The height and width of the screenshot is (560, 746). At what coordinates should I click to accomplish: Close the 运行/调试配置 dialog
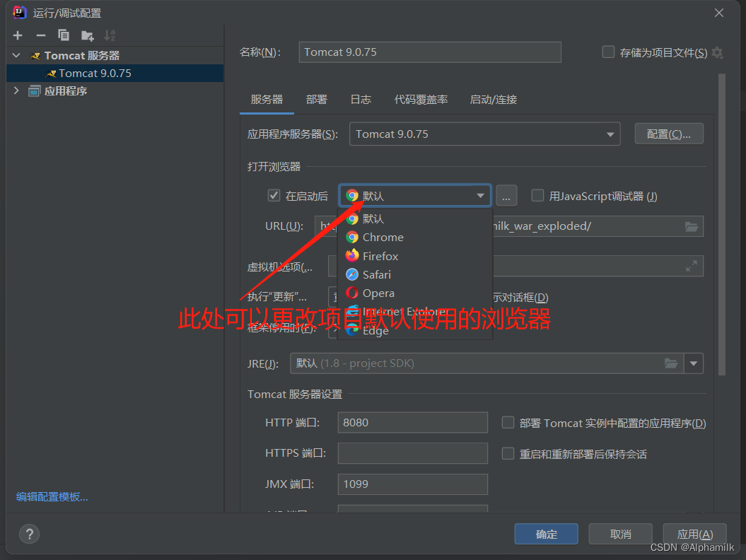tap(719, 13)
